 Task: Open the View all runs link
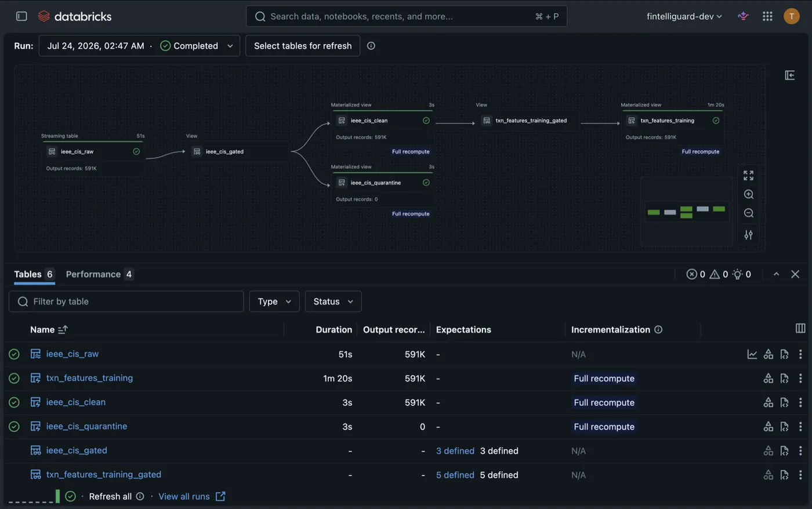tap(192, 496)
